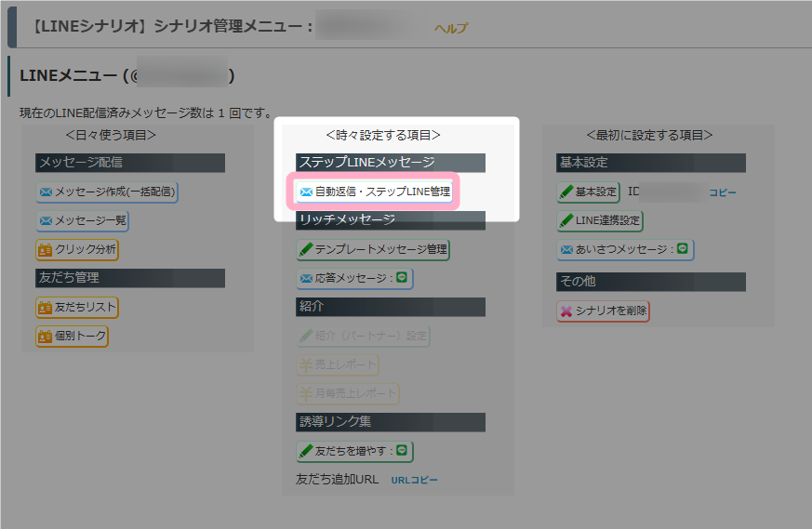
Task: Click pencil icon next to 基本設定 button
Action: 566,192
